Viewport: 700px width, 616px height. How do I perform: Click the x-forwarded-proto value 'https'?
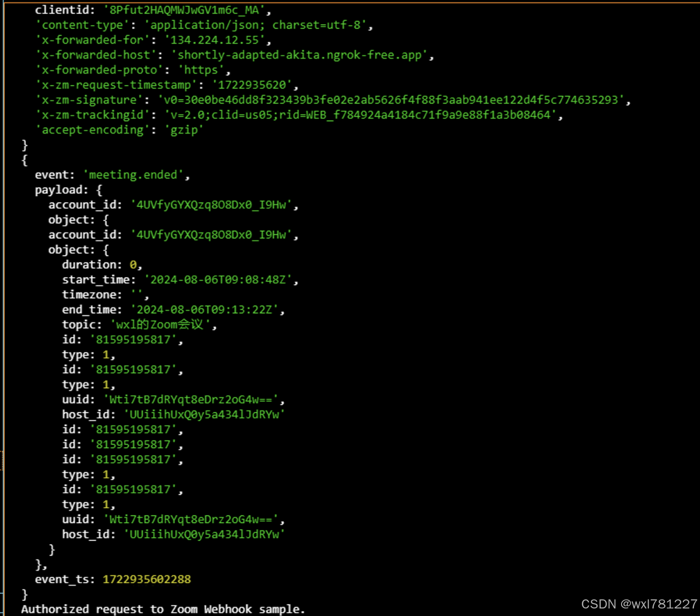click(201, 70)
